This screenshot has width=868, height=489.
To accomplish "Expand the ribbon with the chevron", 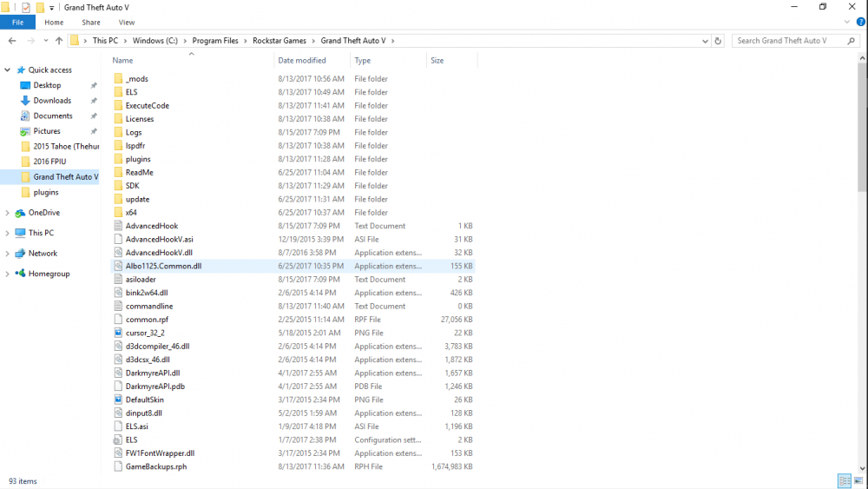I will click(x=847, y=23).
